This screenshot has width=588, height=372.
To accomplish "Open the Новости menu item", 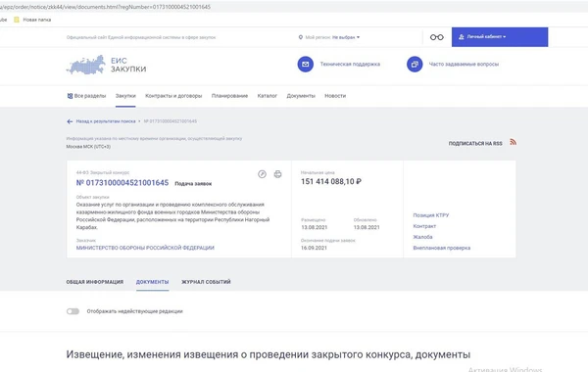I will click(x=335, y=96).
